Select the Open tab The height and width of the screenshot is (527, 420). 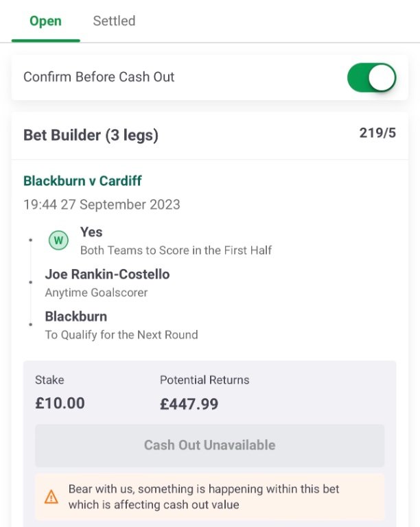click(45, 21)
